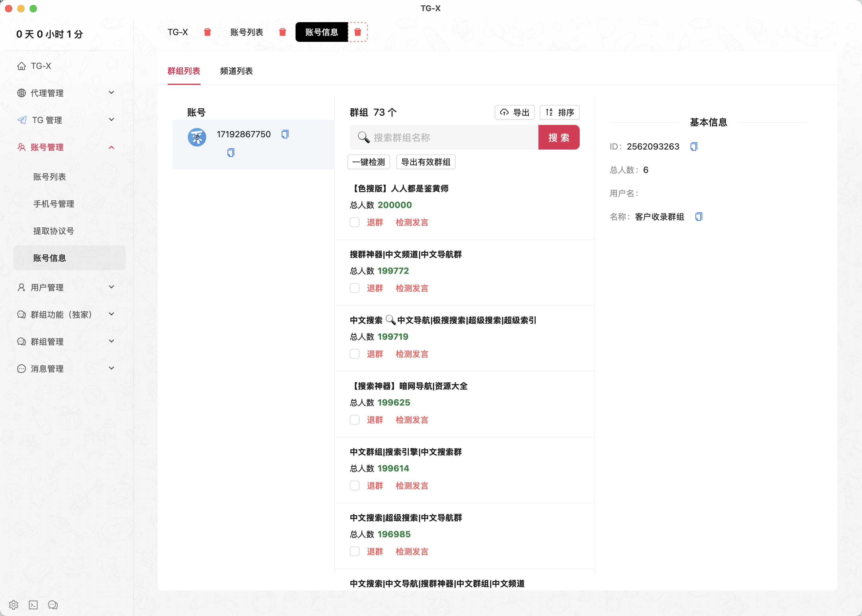862x616 pixels.
Task: Click copy icon below the phone number
Action: [x=231, y=153]
